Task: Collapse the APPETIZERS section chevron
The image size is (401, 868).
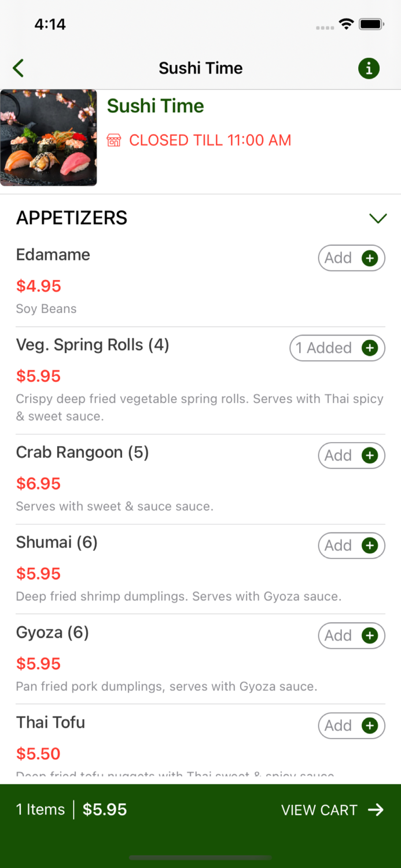Action: [378, 218]
